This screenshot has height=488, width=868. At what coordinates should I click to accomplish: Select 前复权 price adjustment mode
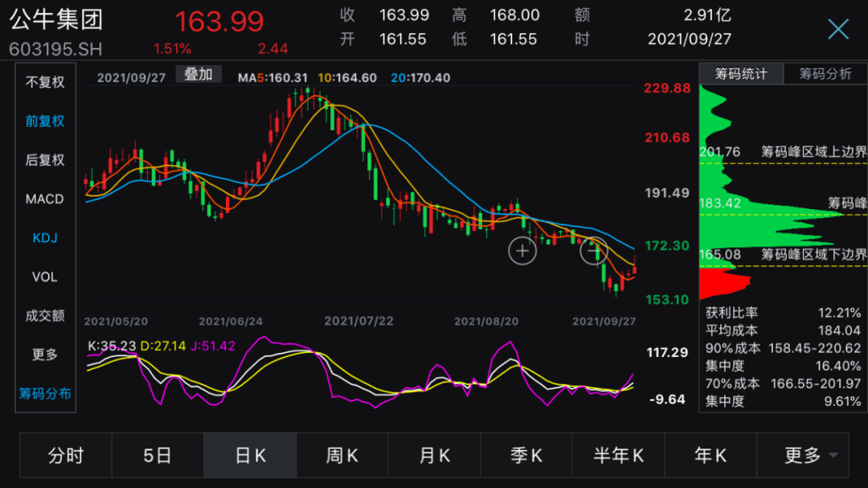coord(45,121)
